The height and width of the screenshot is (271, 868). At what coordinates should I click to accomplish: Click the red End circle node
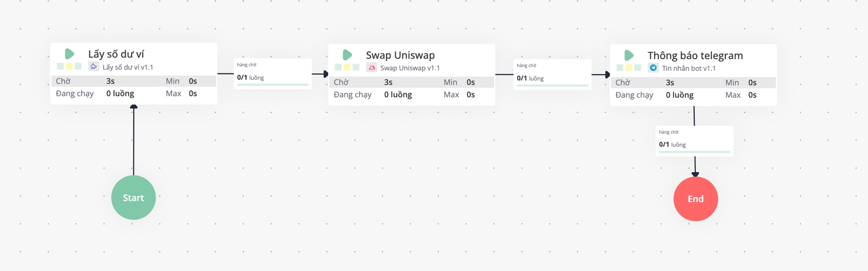tap(695, 199)
